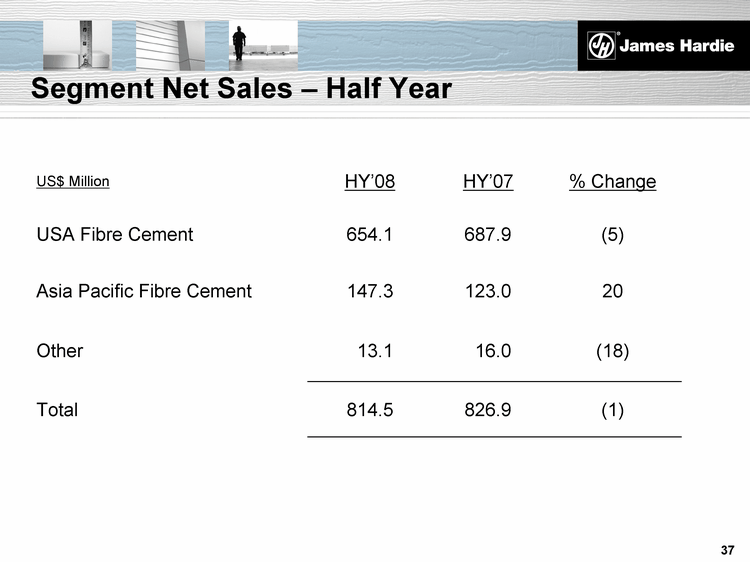Select the HY'07 column header
Viewport: 750px width, 562px height.
488,182
